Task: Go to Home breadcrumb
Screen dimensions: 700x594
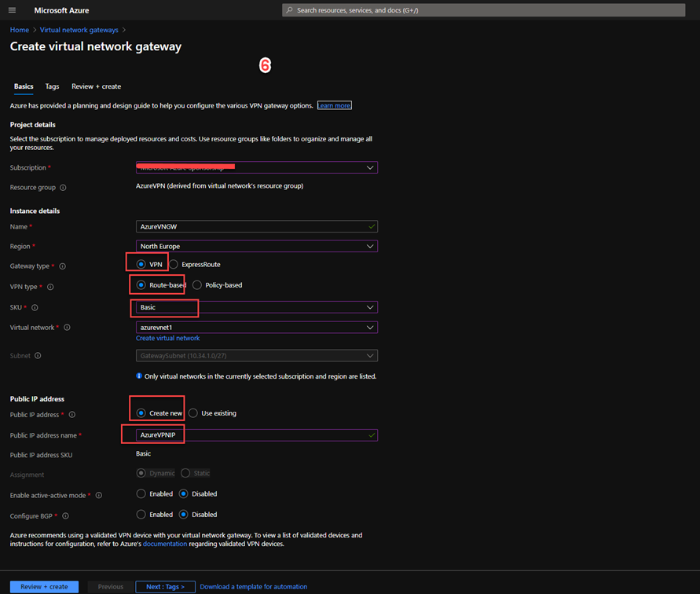Action: [x=19, y=30]
